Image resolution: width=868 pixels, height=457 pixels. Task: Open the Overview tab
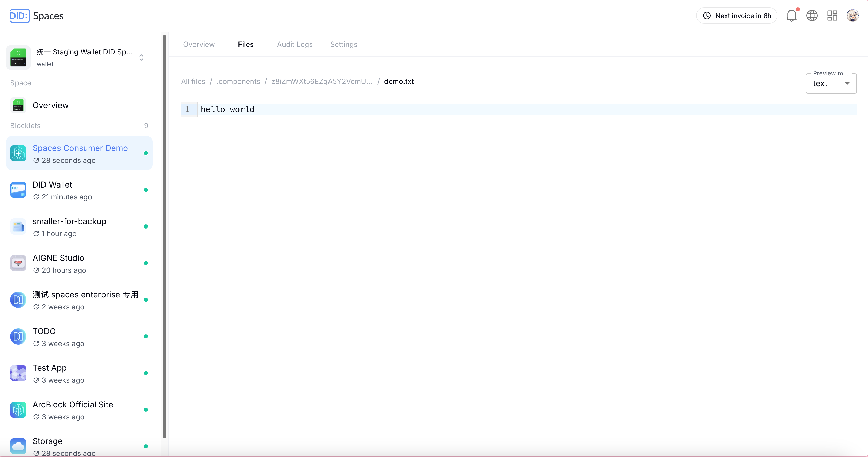click(x=199, y=45)
